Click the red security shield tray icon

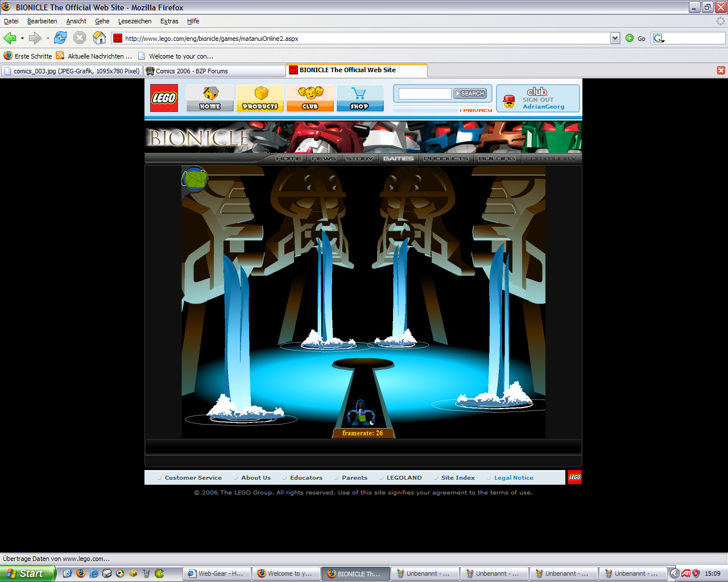(696, 573)
